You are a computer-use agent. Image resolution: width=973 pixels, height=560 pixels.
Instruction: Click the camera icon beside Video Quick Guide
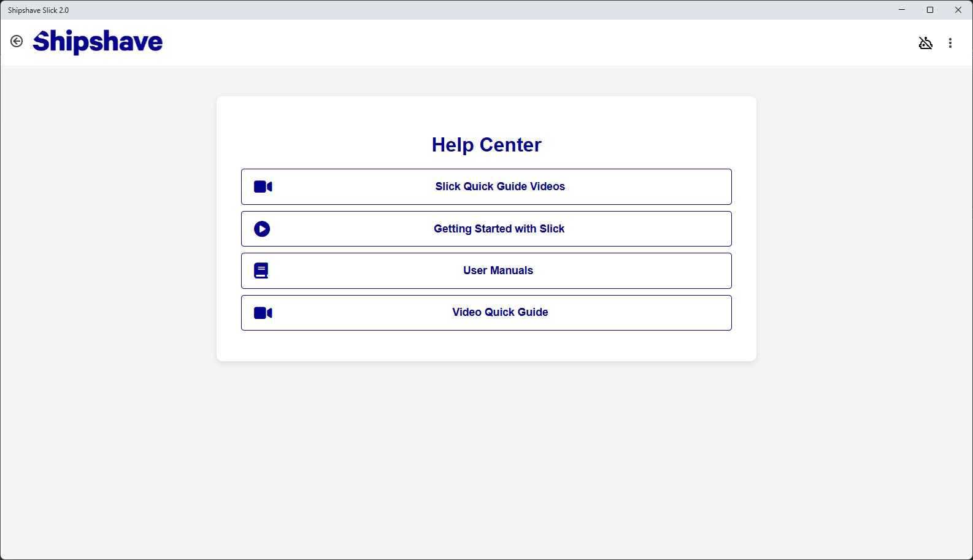263,313
